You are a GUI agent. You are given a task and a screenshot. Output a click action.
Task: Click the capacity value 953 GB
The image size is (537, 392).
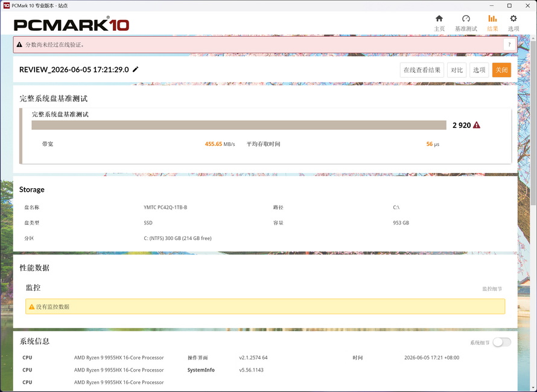(x=401, y=223)
